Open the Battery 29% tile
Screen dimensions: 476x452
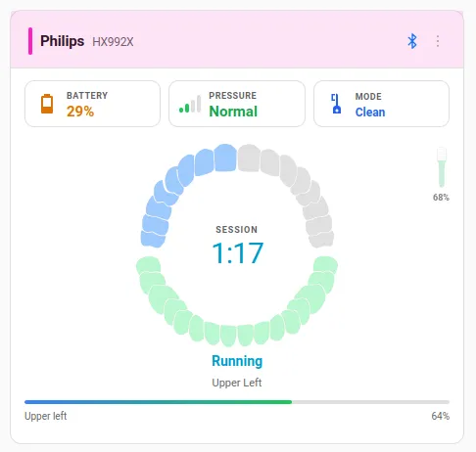click(92, 104)
